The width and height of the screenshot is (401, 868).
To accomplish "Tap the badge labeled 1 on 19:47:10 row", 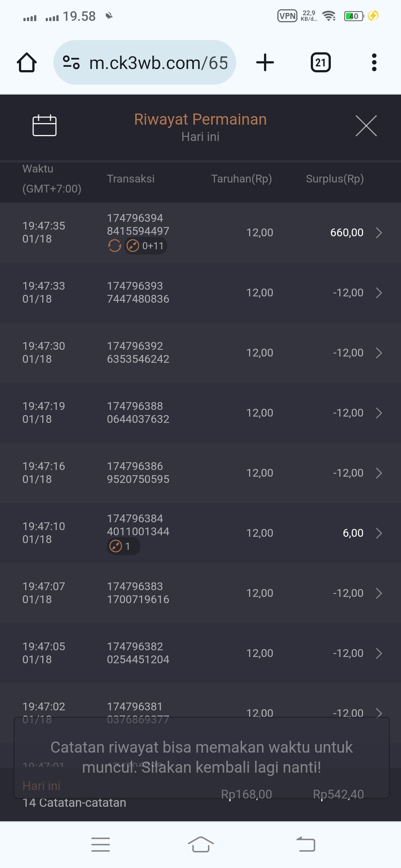I will (123, 546).
